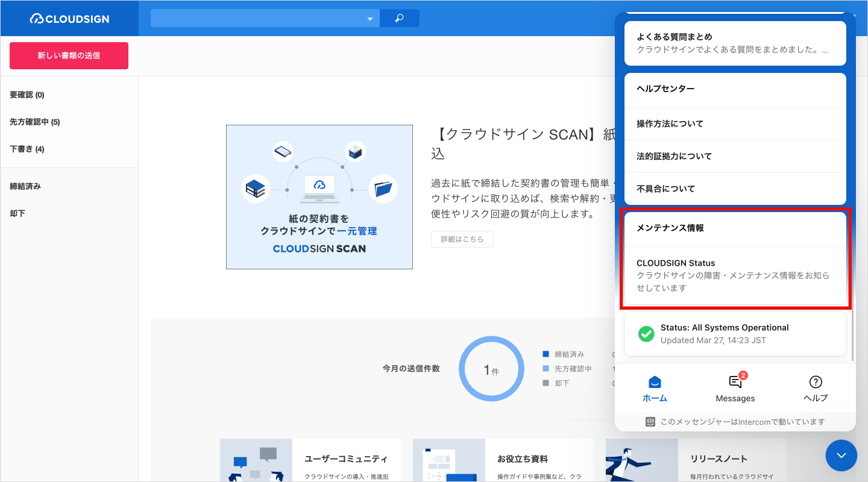Open the search box dropdown arrow
Viewport: 868px width, 482px height.
pos(370,19)
